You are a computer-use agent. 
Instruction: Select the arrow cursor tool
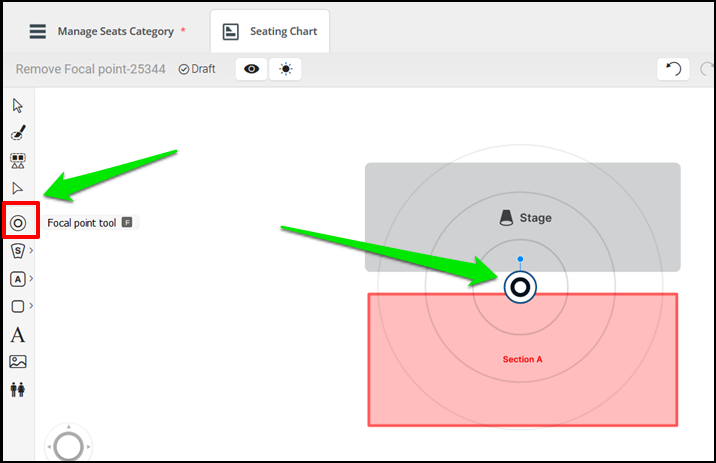tap(17, 105)
